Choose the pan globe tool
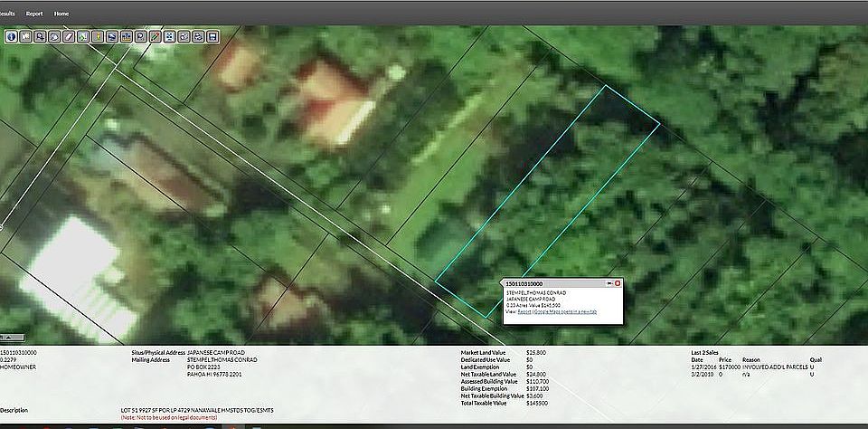 pos(54,37)
